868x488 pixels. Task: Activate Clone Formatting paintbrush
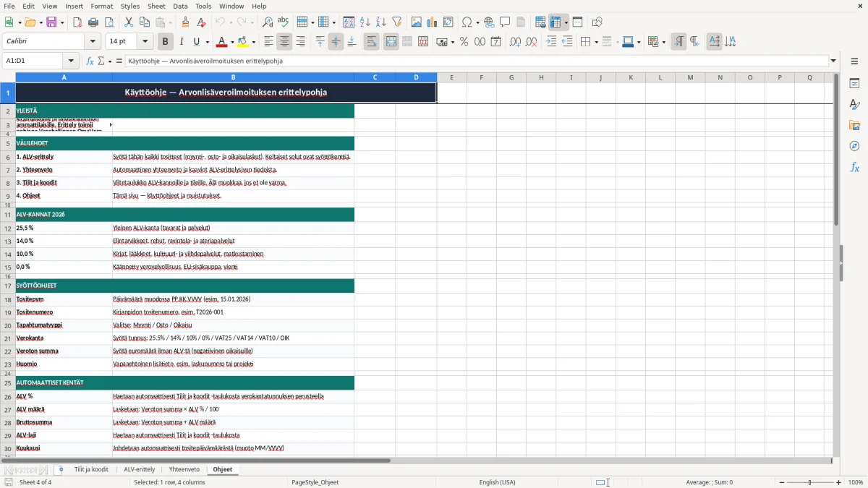[x=186, y=22]
